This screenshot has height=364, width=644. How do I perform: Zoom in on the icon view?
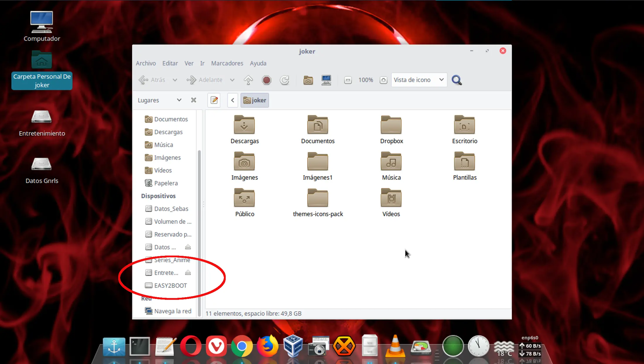(x=383, y=80)
